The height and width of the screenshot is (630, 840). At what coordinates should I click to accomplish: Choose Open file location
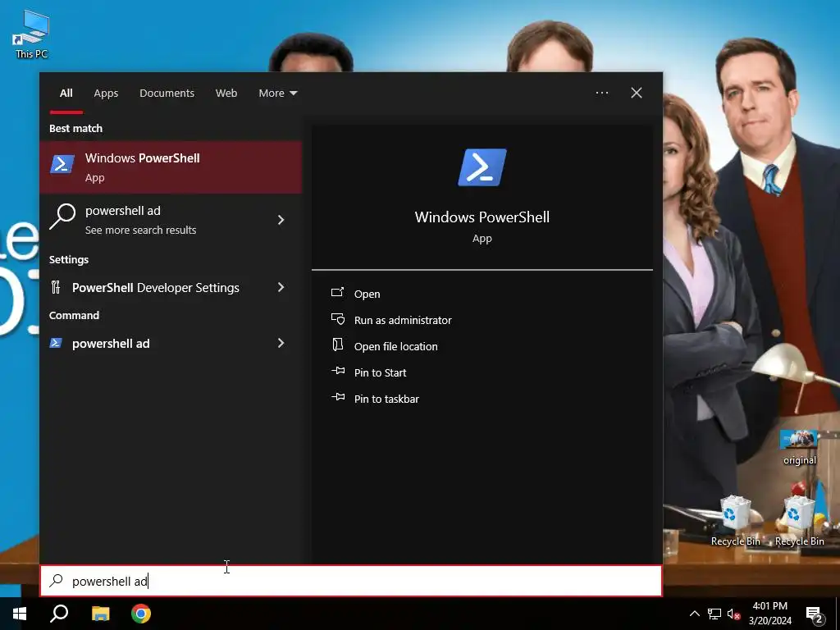pyautogui.click(x=396, y=347)
